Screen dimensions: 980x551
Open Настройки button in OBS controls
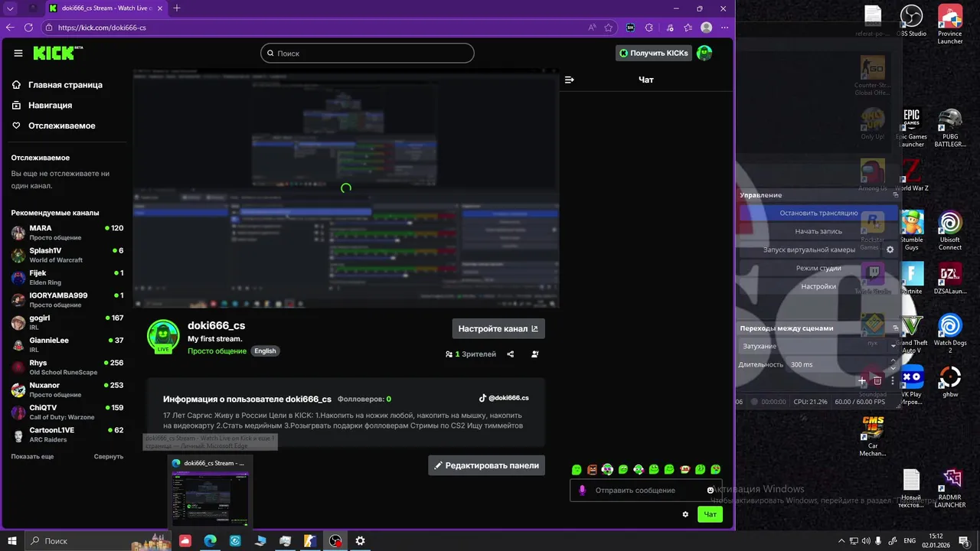(x=818, y=286)
